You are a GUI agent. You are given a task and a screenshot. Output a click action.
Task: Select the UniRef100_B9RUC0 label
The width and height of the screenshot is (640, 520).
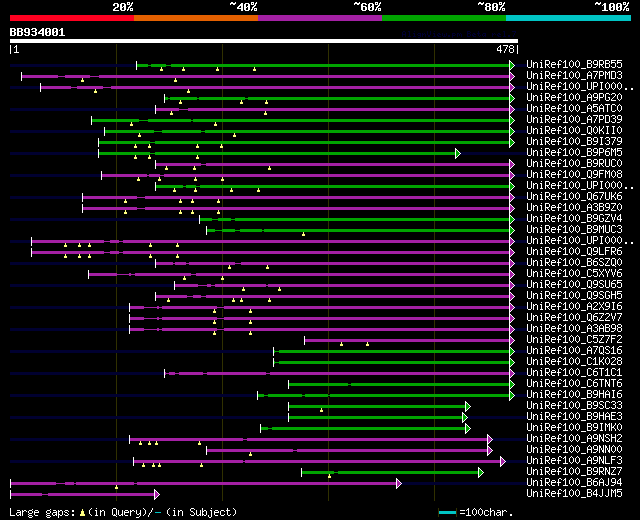pyautogui.click(x=574, y=163)
